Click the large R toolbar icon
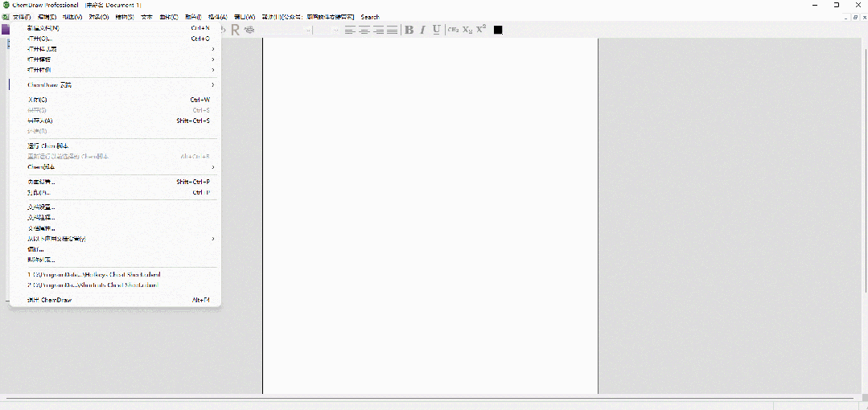This screenshot has width=868, height=410. (x=236, y=30)
